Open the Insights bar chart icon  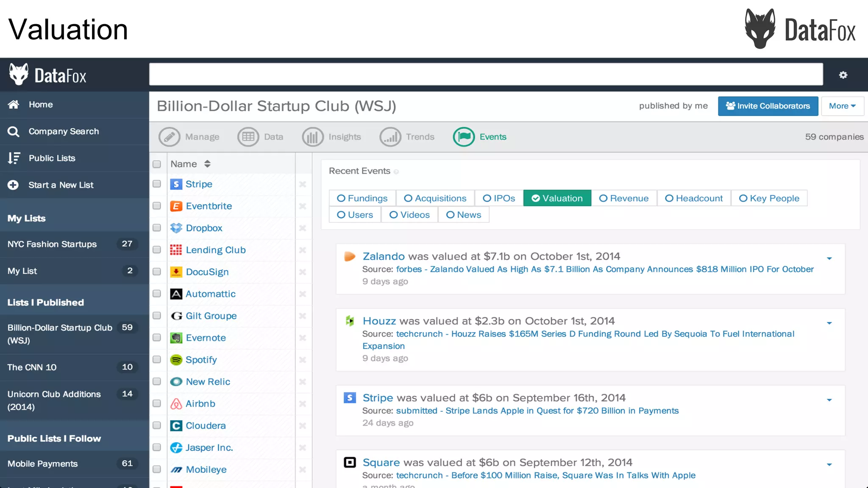312,137
